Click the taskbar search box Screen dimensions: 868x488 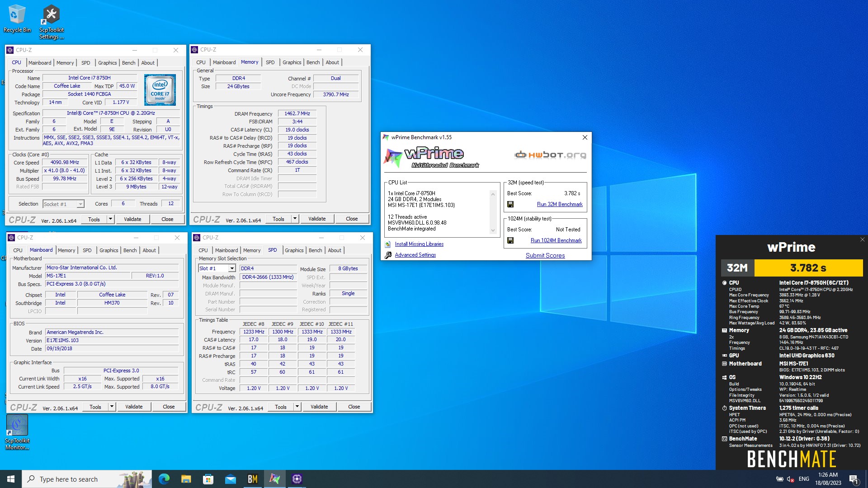(x=86, y=479)
